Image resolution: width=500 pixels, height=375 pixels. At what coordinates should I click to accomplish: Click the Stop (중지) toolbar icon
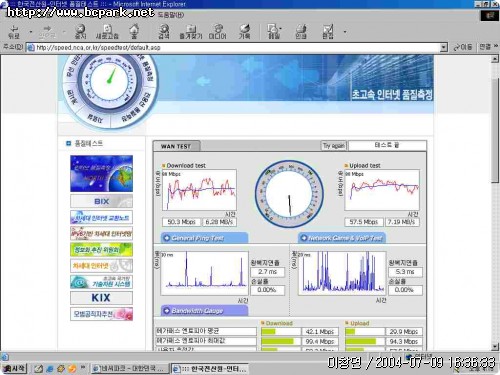pyautogui.click(x=80, y=32)
